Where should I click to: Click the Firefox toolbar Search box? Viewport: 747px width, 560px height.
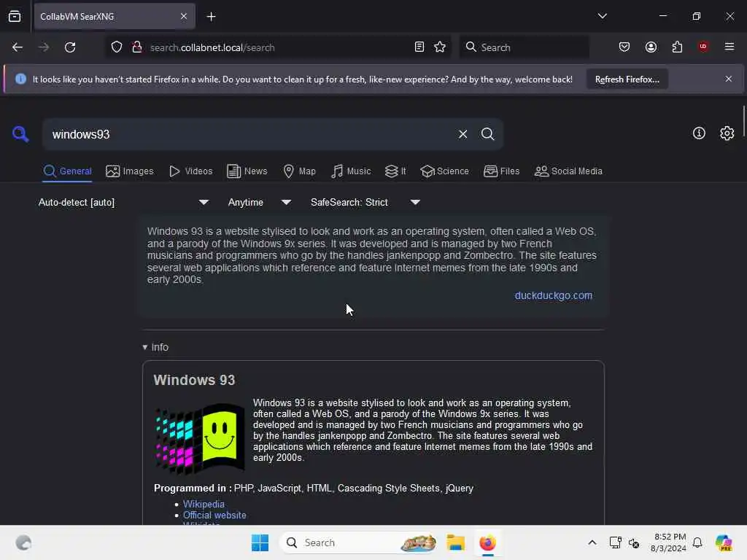pyautogui.click(x=524, y=47)
